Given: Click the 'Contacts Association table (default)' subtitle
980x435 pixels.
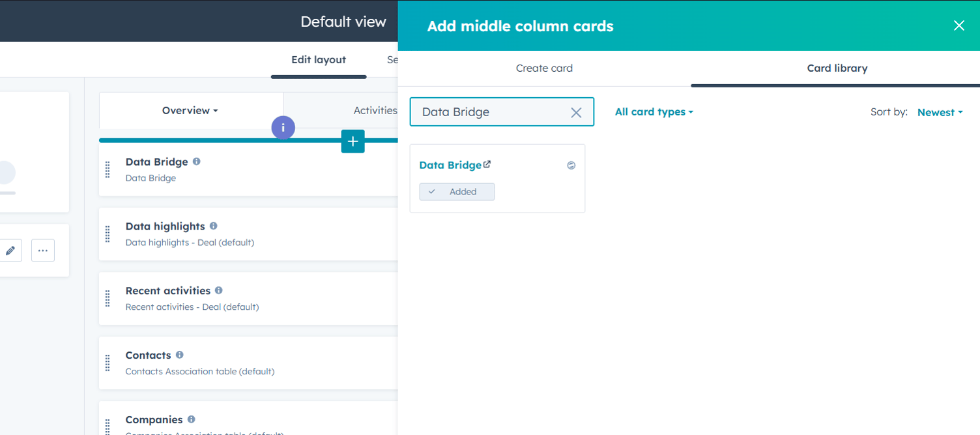Looking at the screenshot, I should click(x=200, y=372).
